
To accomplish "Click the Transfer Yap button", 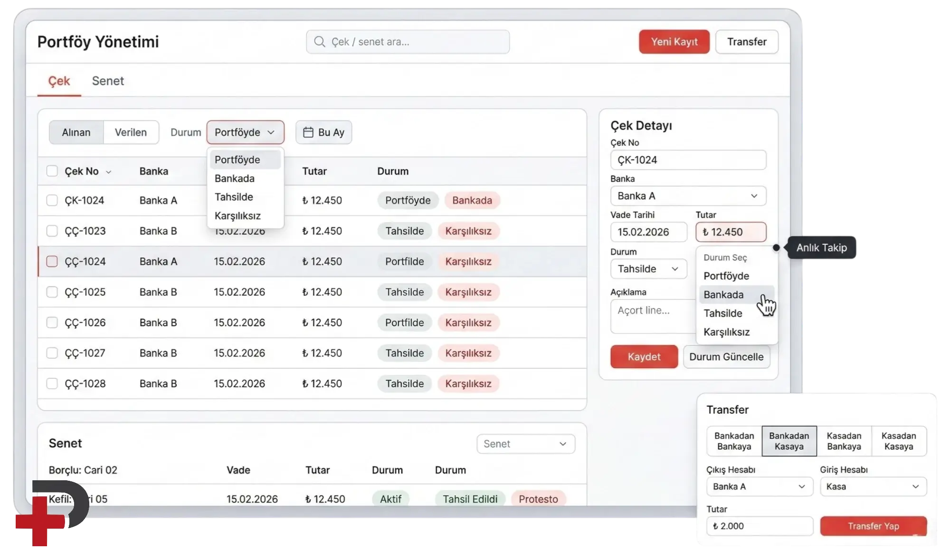I will pos(873,526).
